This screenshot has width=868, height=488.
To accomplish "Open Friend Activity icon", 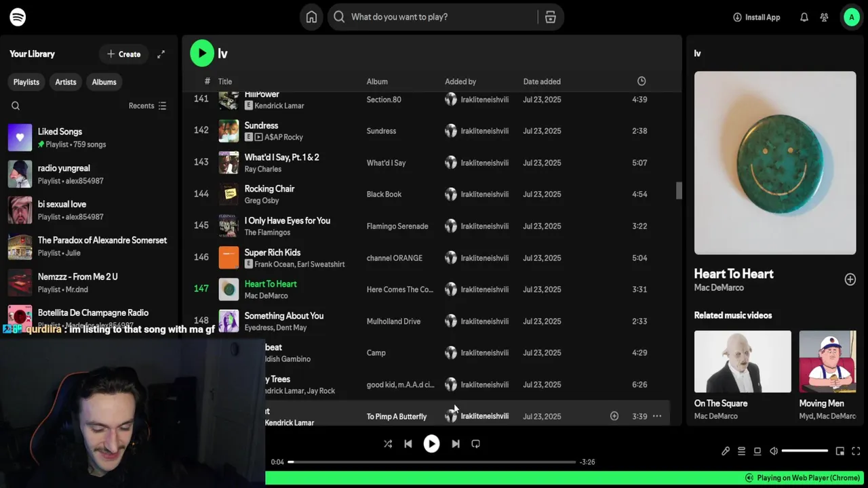I will [825, 17].
